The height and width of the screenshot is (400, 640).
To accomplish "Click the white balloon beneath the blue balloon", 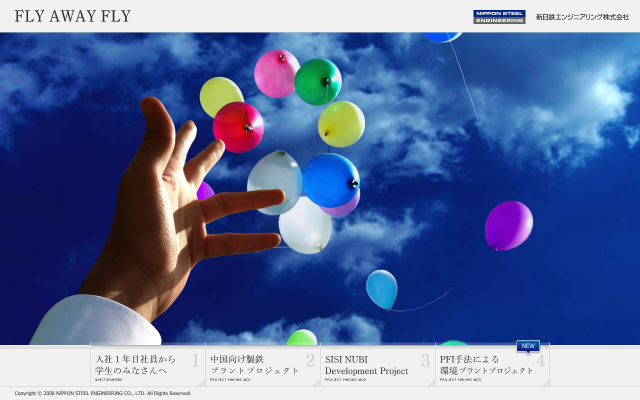I will click(305, 226).
